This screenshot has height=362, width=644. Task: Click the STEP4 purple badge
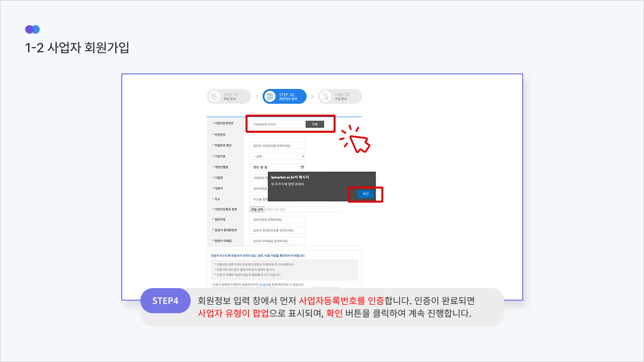coord(165,301)
